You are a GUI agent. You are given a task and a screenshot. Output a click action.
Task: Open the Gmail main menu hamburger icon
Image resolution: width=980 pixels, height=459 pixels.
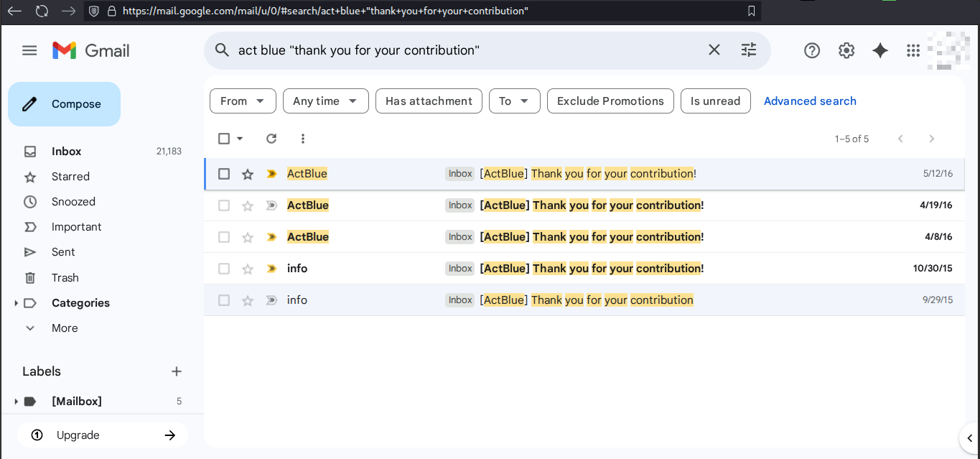click(29, 50)
